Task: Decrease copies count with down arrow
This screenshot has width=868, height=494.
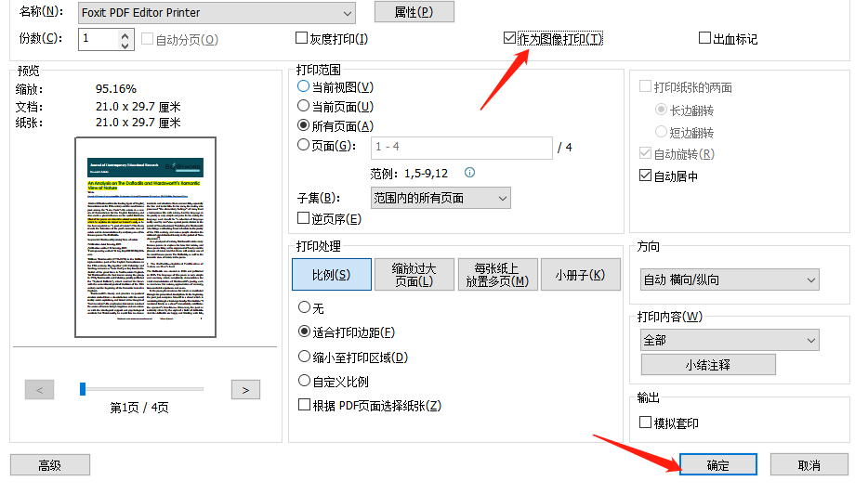Action: coord(126,45)
